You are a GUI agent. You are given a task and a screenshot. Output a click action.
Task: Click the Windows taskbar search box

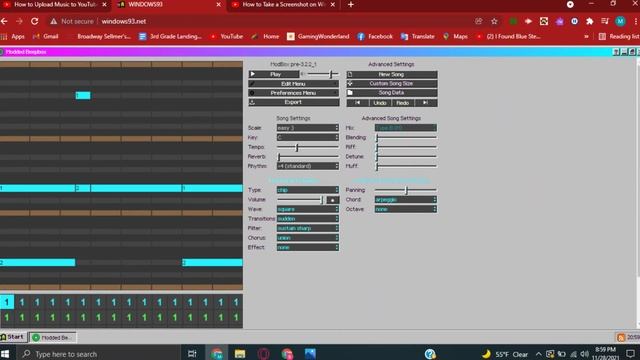tap(100, 354)
